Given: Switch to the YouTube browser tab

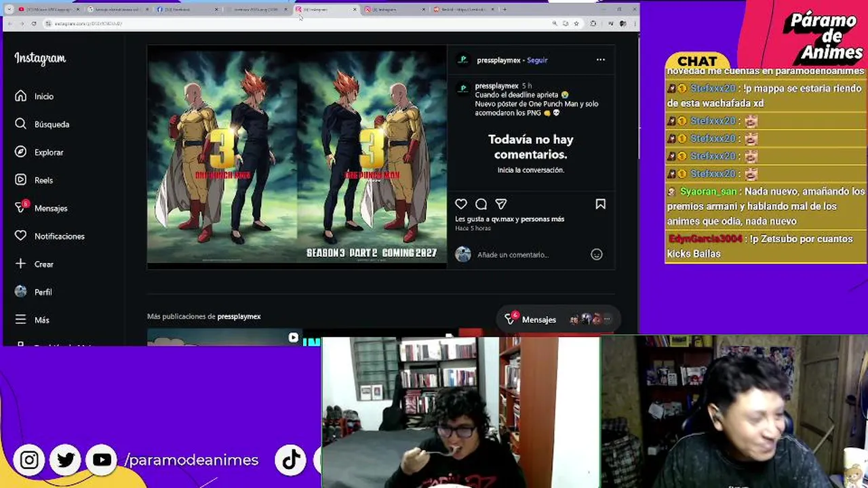Looking at the screenshot, I should pyautogui.click(x=49, y=9).
